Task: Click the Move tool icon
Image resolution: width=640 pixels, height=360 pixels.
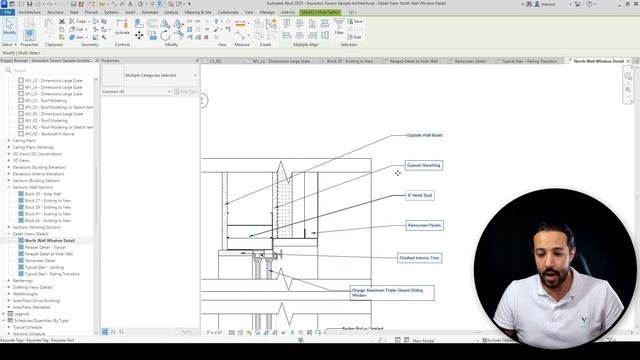Action: point(139,36)
